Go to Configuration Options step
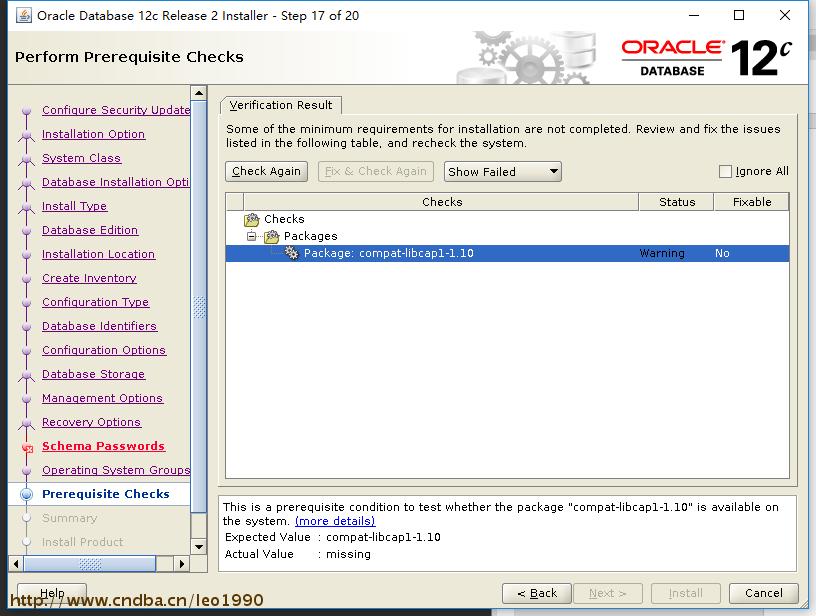The image size is (816, 616). pos(104,350)
